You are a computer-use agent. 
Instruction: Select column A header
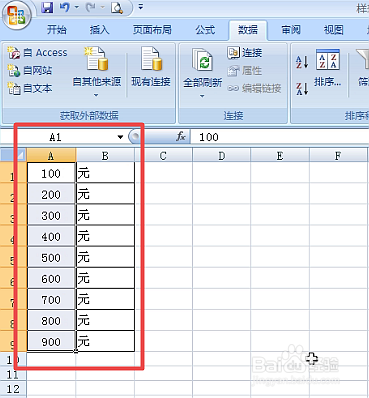pos(51,156)
